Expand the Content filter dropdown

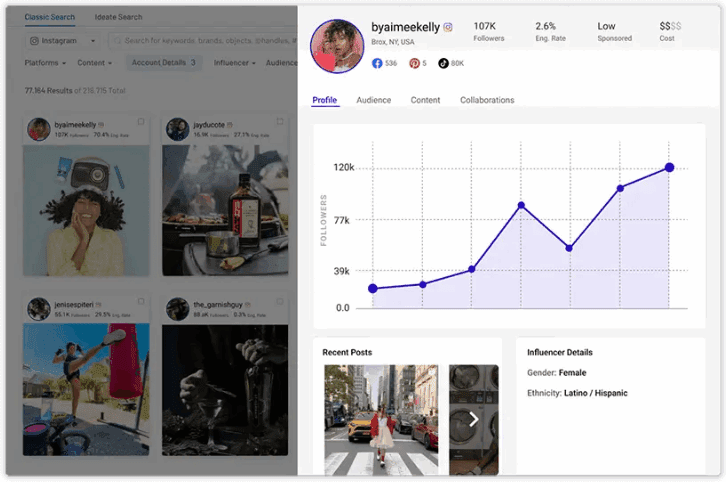coord(94,63)
